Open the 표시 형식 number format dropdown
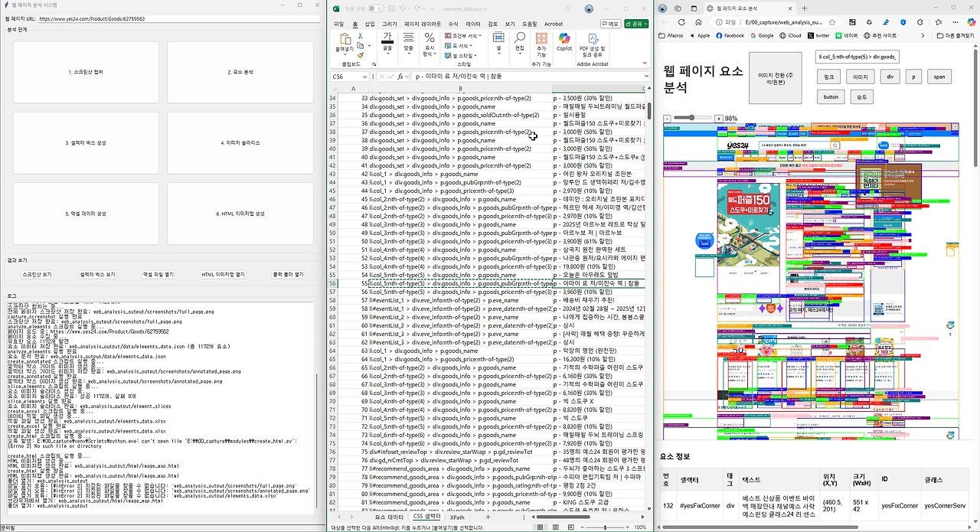980x532 pixels. tap(430, 43)
